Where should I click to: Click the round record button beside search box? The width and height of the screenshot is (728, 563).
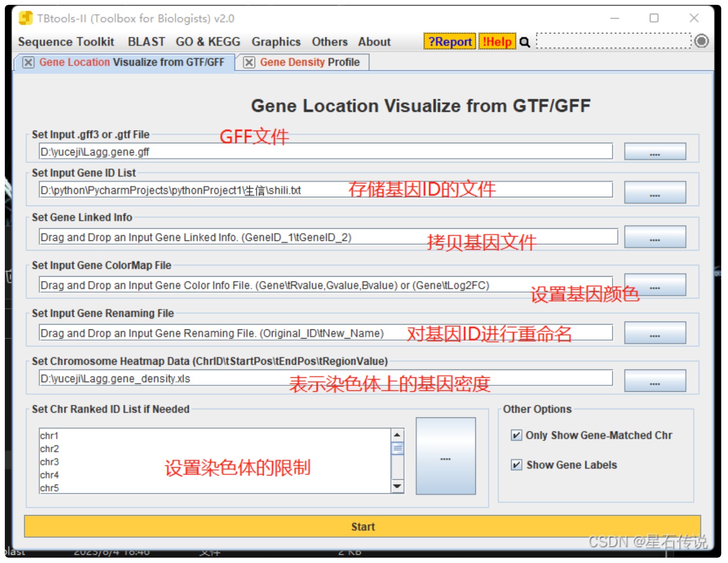click(701, 41)
